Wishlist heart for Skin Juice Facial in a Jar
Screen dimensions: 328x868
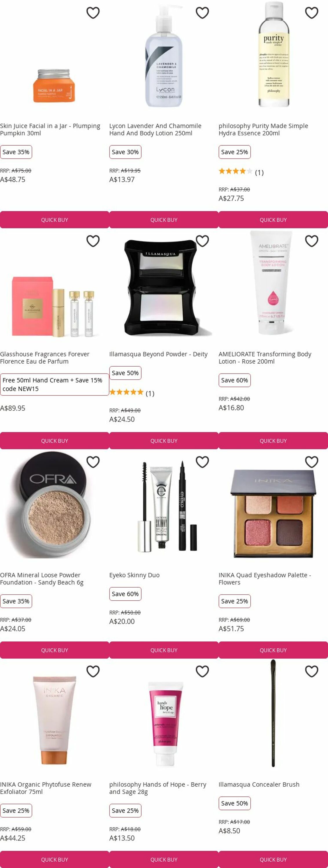pos(93,13)
